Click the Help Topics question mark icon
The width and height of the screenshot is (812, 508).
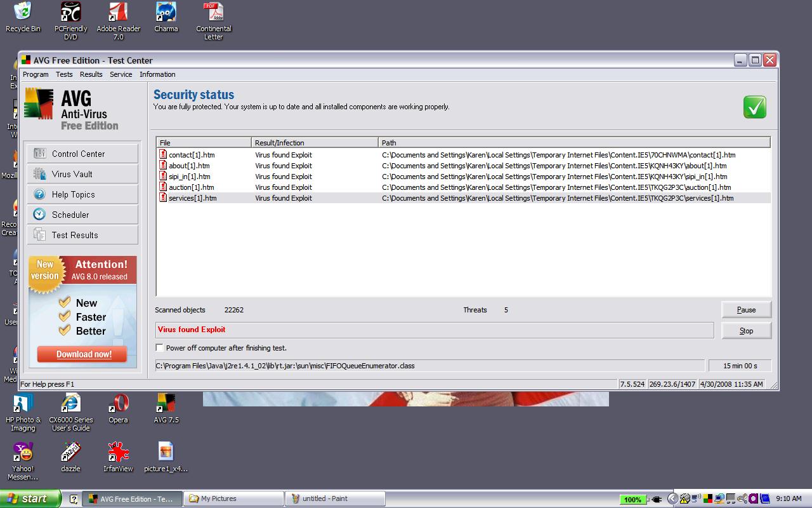(x=39, y=194)
